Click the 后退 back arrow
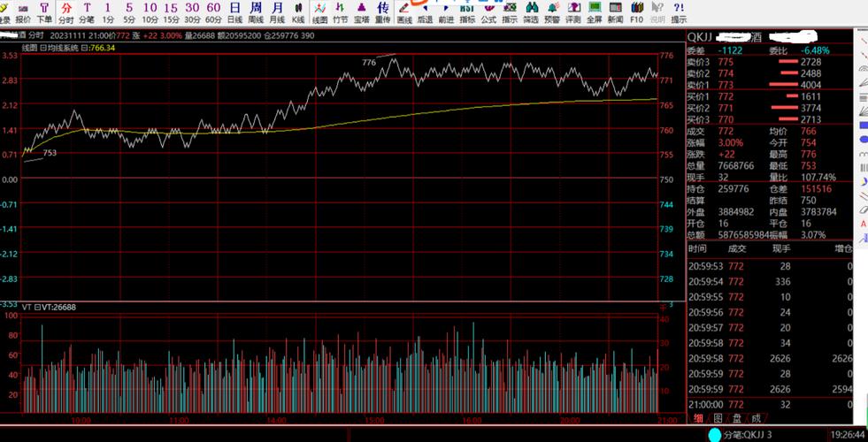Viewport: 868px width, 442px height. (x=425, y=11)
